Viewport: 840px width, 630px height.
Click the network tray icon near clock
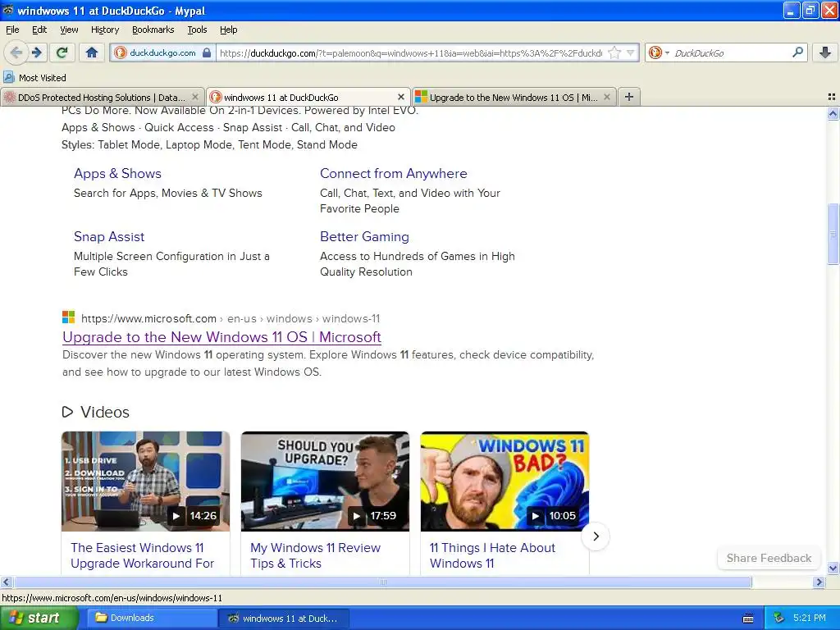778,619
